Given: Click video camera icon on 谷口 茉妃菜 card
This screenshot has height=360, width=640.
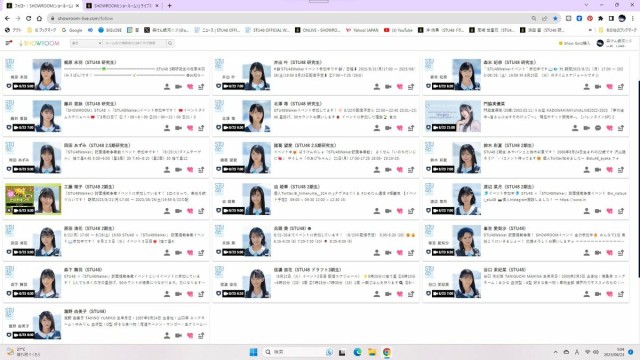Looking at the screenshot, I should (x=598, y=294).
